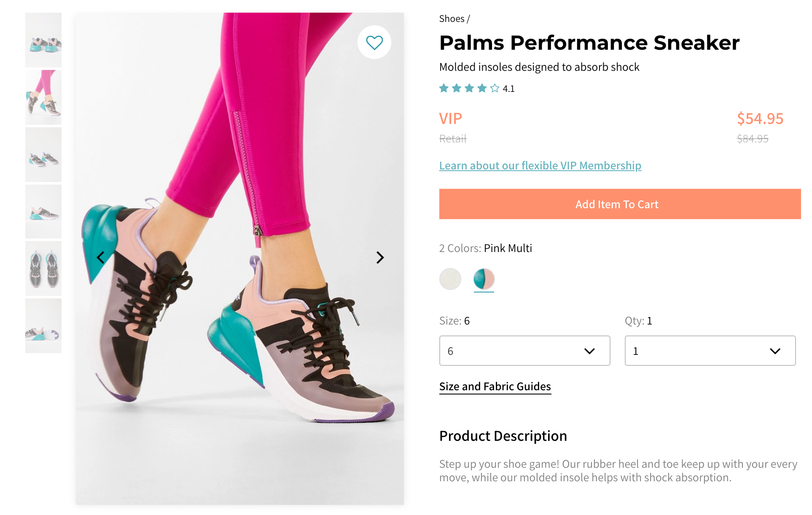The height and width of the screenshot is (515, 812).
Task: Click the Palms Performance Sneaker title
Action: pyautogui.click(x=589, y=43)
